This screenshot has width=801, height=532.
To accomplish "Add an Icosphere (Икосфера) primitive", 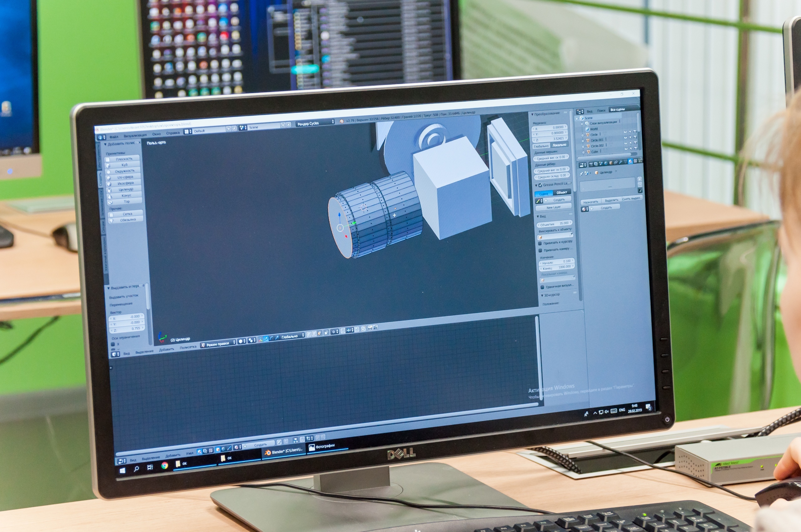I will click(x=124, y=183).
